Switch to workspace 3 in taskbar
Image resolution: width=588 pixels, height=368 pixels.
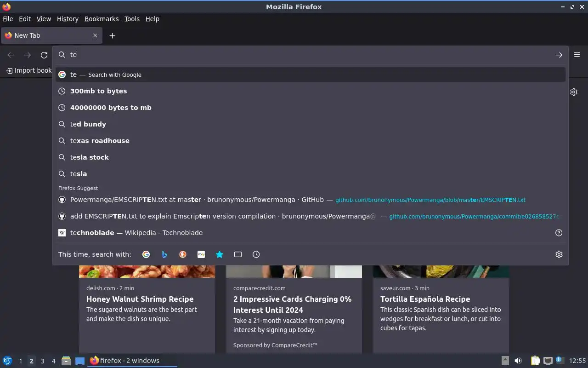tap(42, 361)
